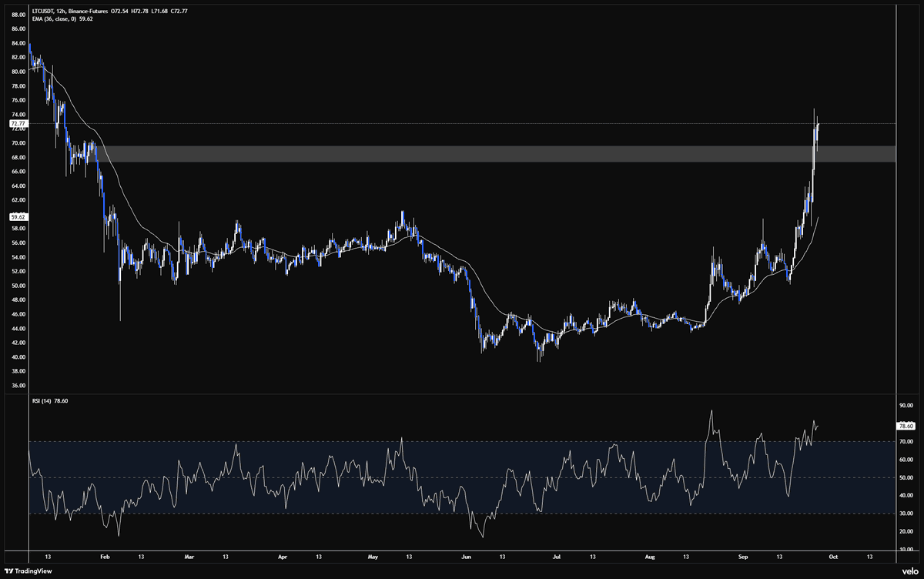The height and width of the screenshot is (579, 924).
Task: Click the 30.00 RSI scale label
Action: (x=906, y=514)
